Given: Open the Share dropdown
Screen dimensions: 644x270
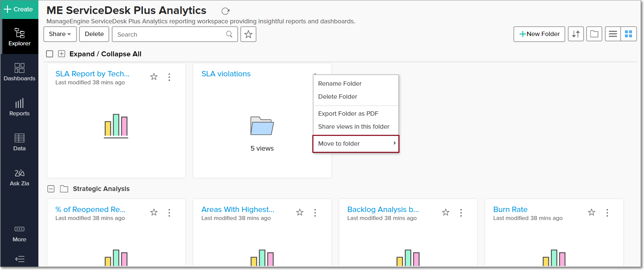Looking at the screenshot, I should [60, 34].
